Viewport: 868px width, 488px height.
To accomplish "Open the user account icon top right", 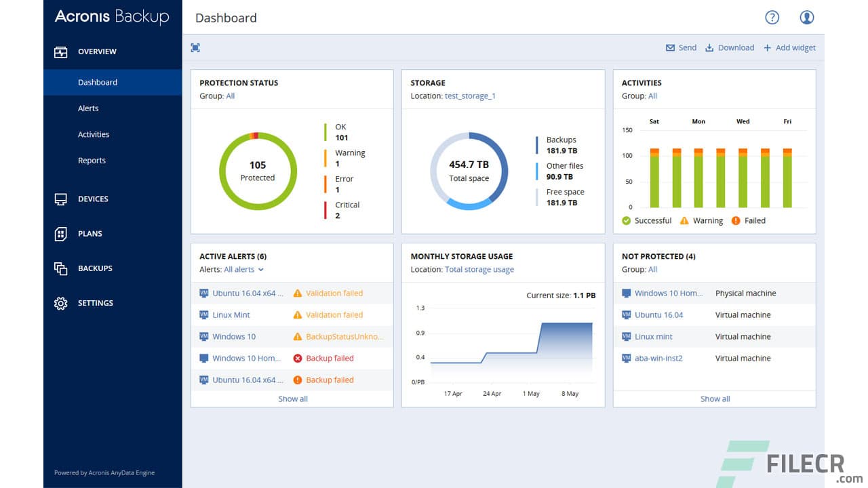I will point(807,18).
